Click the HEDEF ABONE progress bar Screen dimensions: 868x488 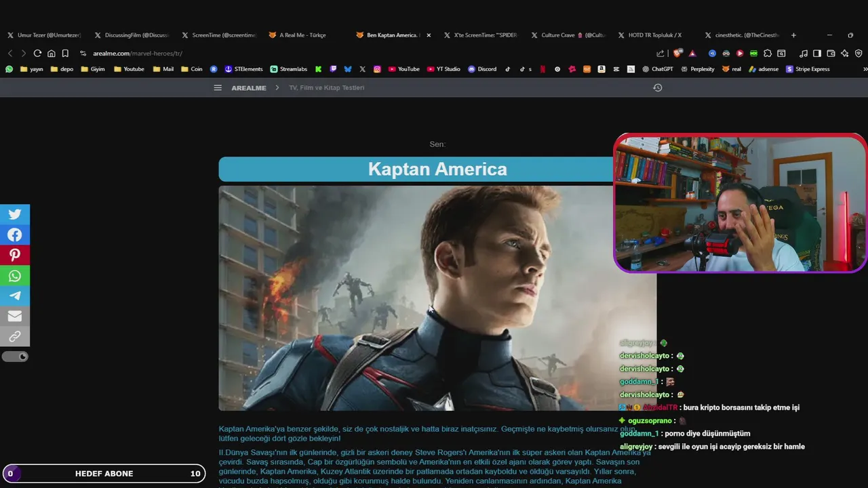click(x=104, y=473)
